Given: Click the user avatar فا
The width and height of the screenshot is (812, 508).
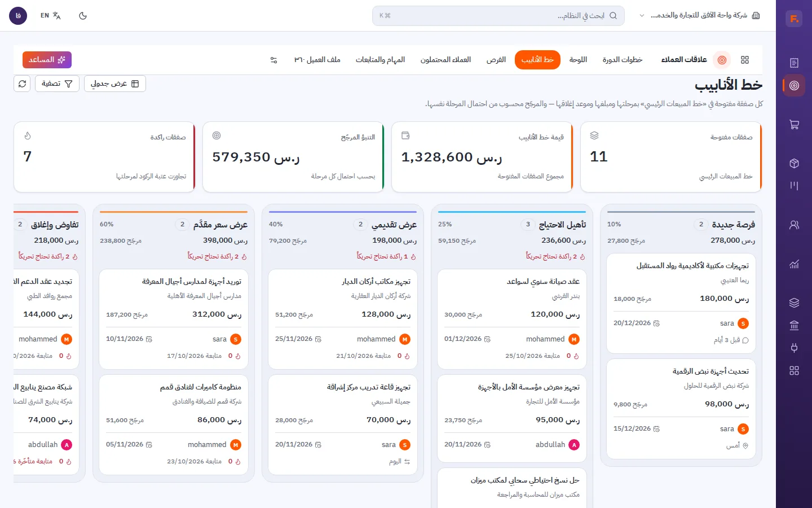Looking at the screenshot, I should [x=18, y=16].
